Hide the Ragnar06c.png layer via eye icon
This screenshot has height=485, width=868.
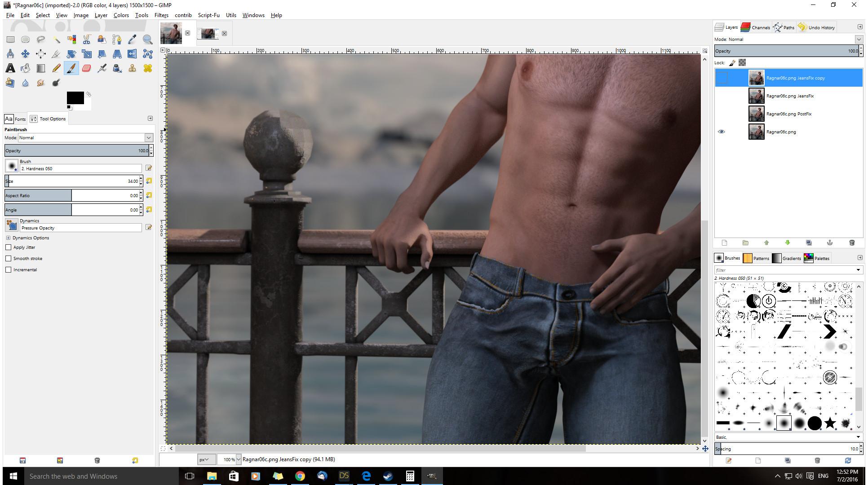(x=721, y=132)
